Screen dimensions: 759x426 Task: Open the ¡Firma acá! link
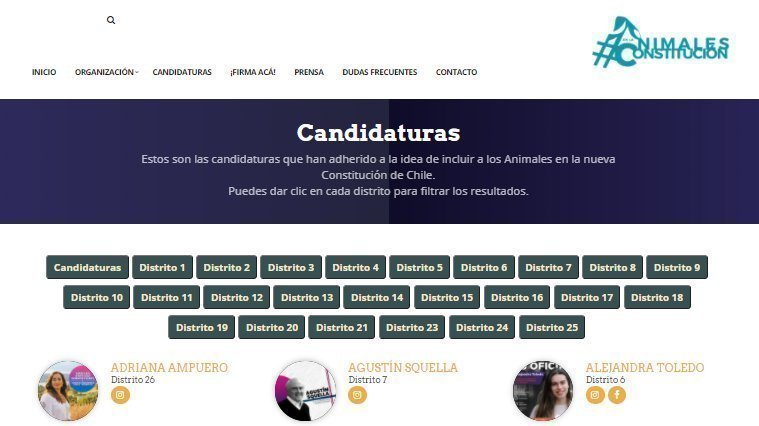pyautogui.click(x=253, y=72)
